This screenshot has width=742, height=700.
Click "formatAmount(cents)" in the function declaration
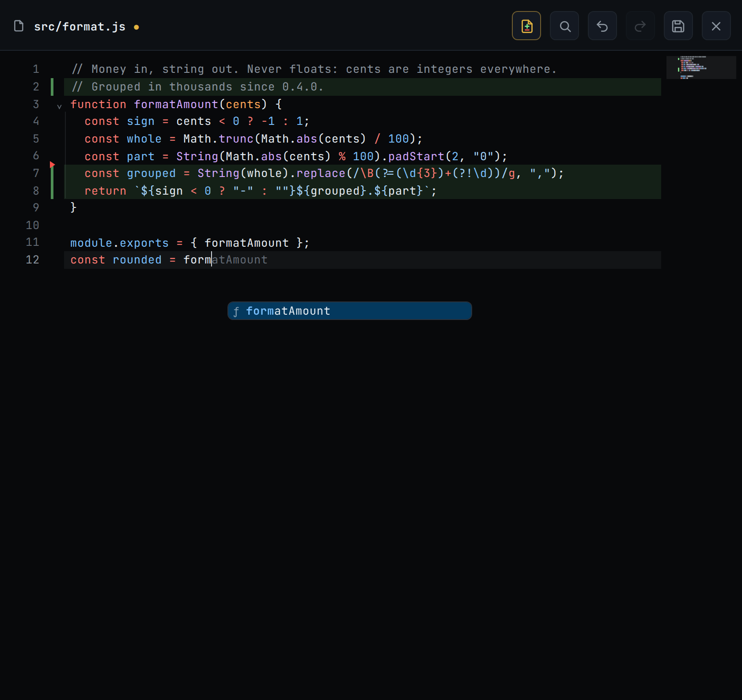point(201,105)
